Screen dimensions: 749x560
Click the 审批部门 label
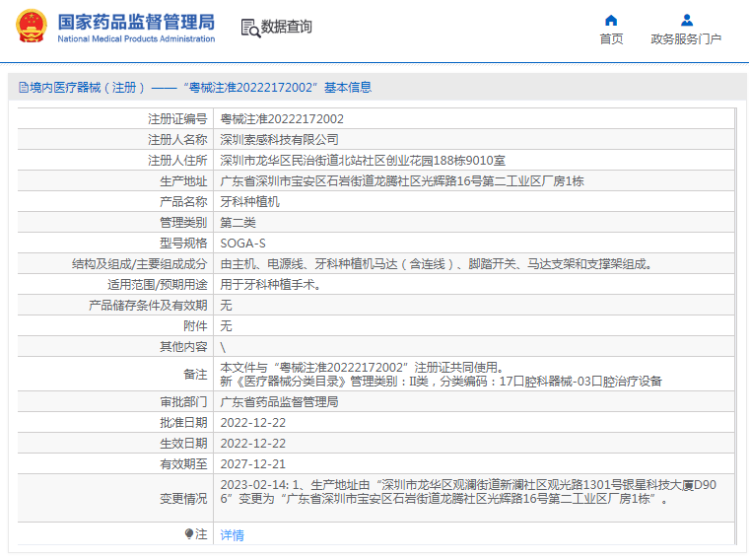(x=183, y=402)
